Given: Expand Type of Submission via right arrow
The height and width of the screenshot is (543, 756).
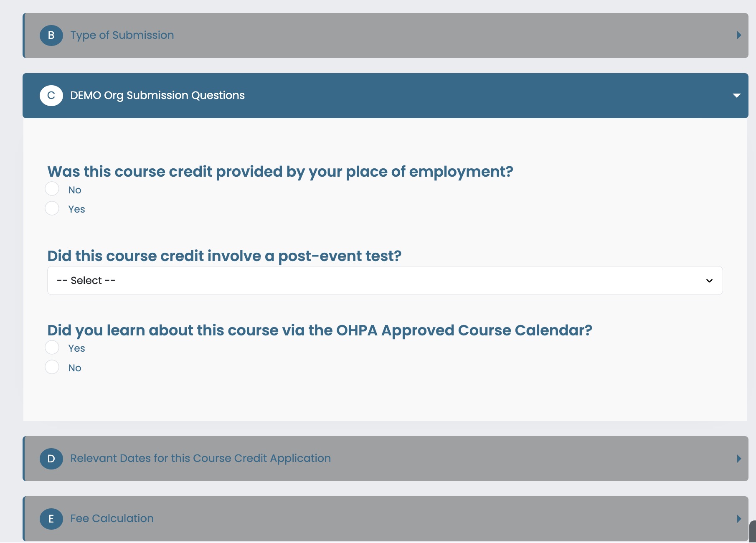Looking at the screenshot, I should click(x=738, y=36).
